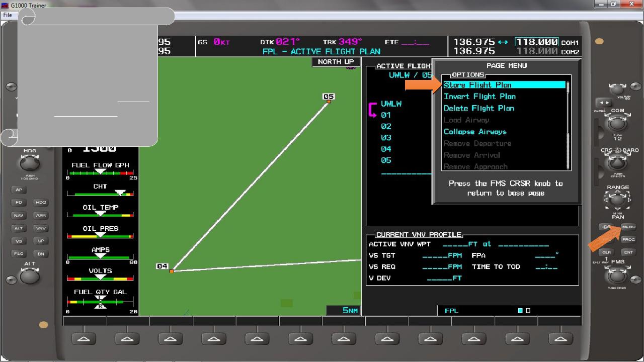Toggle the VS vertical speed key
Image resolution: width=644 pixels, height=362 pixels.
[x=18, y=241]
